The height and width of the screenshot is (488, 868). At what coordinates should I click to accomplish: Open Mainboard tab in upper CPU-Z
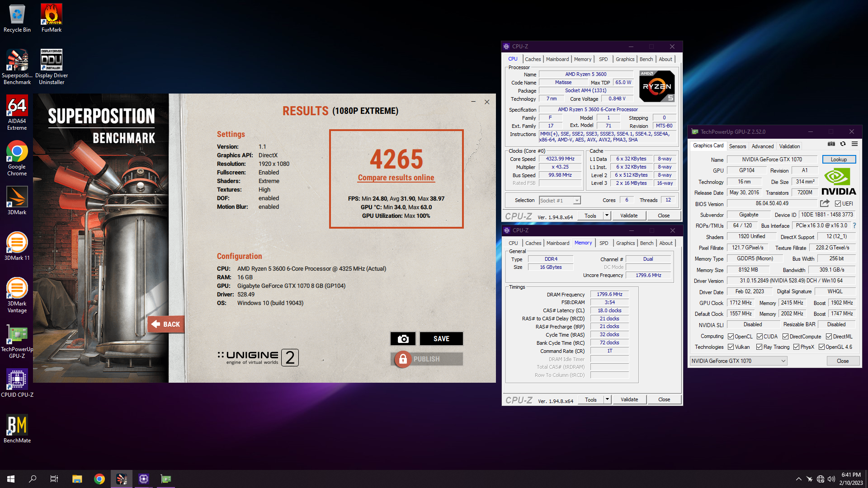click(x=557, y=59)
